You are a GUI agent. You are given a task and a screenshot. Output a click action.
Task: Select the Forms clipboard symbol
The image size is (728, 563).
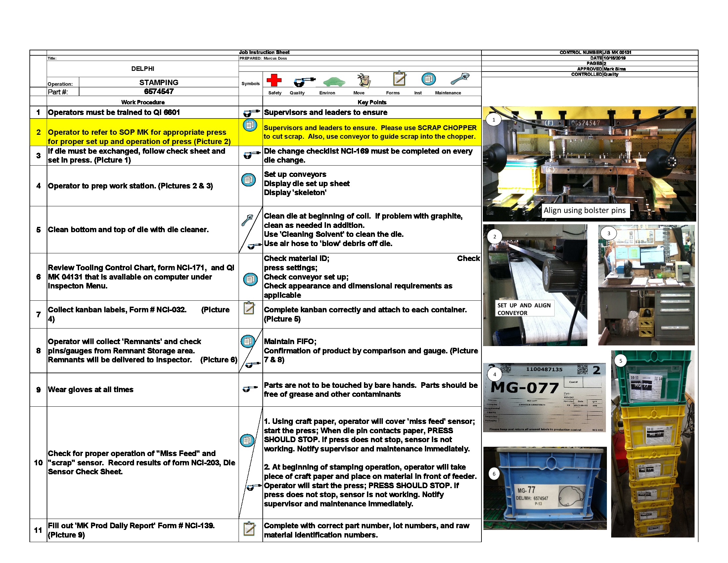tap(399, 79)
